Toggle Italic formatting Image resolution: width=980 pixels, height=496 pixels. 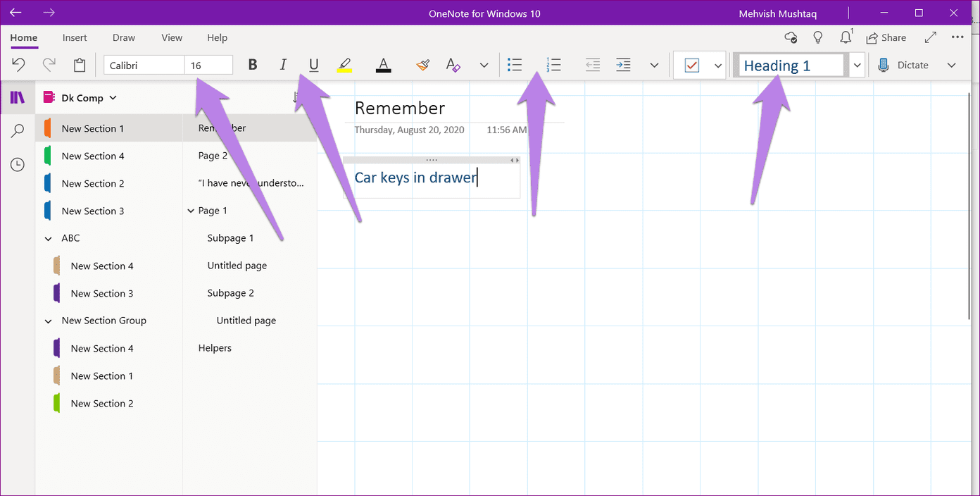[283, 65]
